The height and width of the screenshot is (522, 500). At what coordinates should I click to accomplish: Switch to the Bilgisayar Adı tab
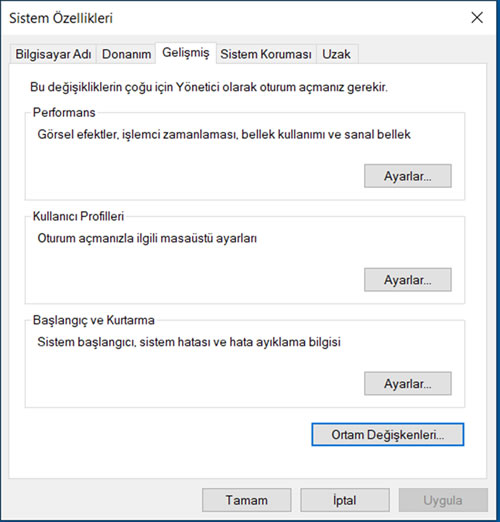(53, 54)
